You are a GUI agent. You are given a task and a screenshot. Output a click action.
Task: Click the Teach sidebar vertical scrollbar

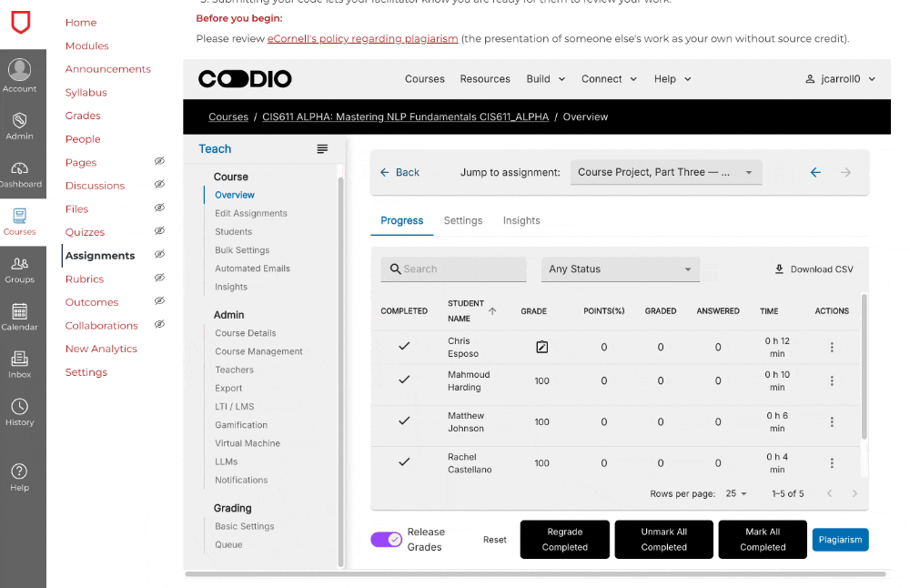pos(340,371)
